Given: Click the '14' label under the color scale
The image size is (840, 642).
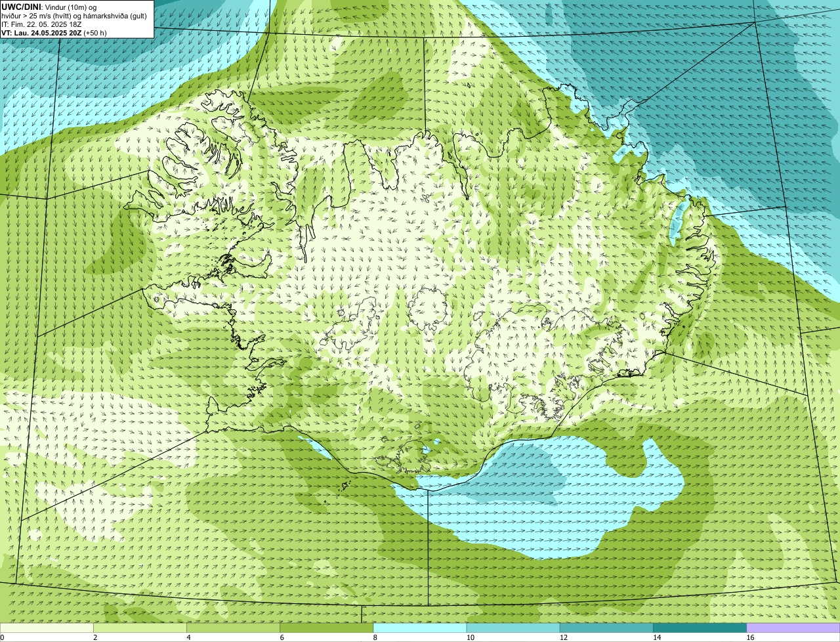Looking at the screenshot, I should (x=657, y=637).
